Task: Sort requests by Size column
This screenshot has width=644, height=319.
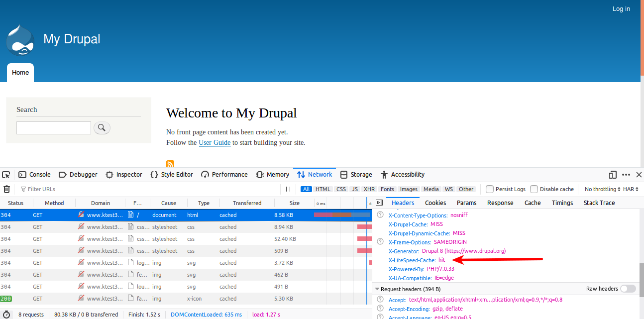Action: (295, 203)
